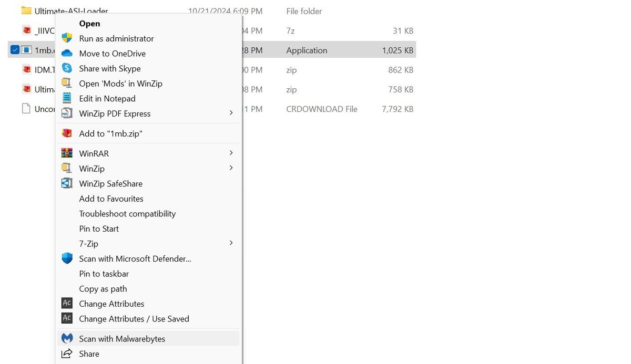Click the WinZip SafeShare menu entry
The width and height of the screenshot is (631, 364).
148,183
